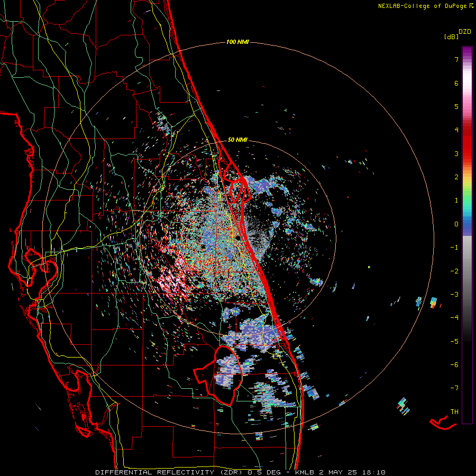Click the -4 value on the color scale
Image resolution: width=476 pixels, height=476 pixels.
454,318
